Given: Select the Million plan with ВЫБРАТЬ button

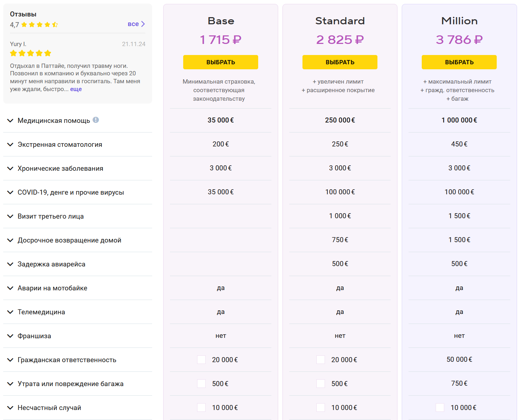Looking at the screenshot, I should pos(459,62).
